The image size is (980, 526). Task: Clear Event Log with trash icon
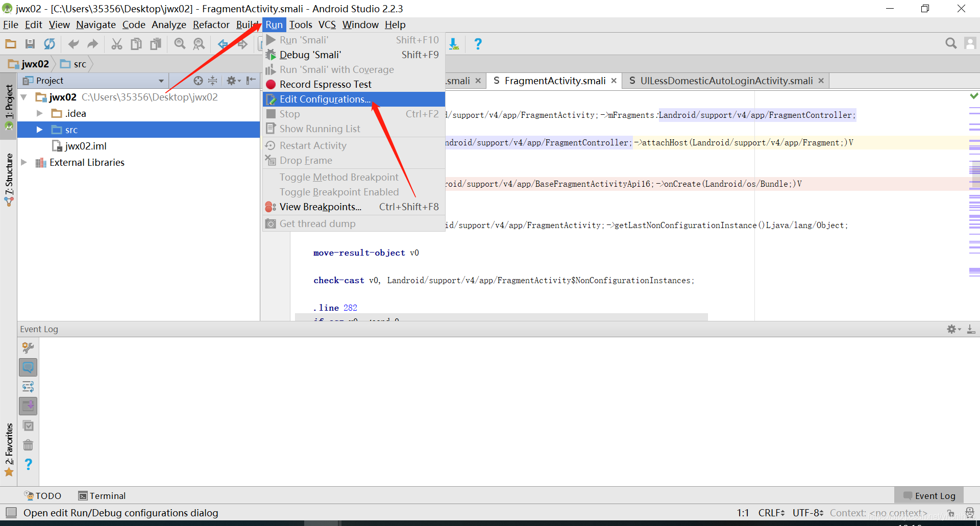click(x=28, y=445)
